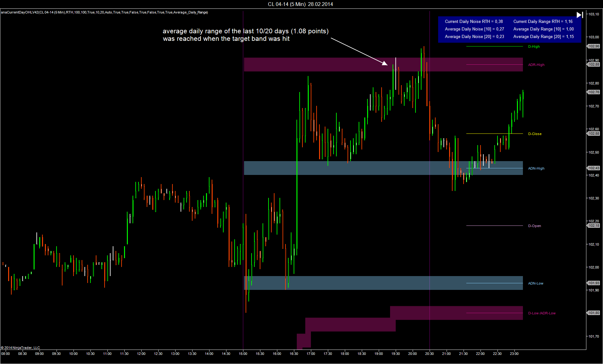
Task: Click the D-Low /ADR-Low label
Action: click(x=541, y=313)
